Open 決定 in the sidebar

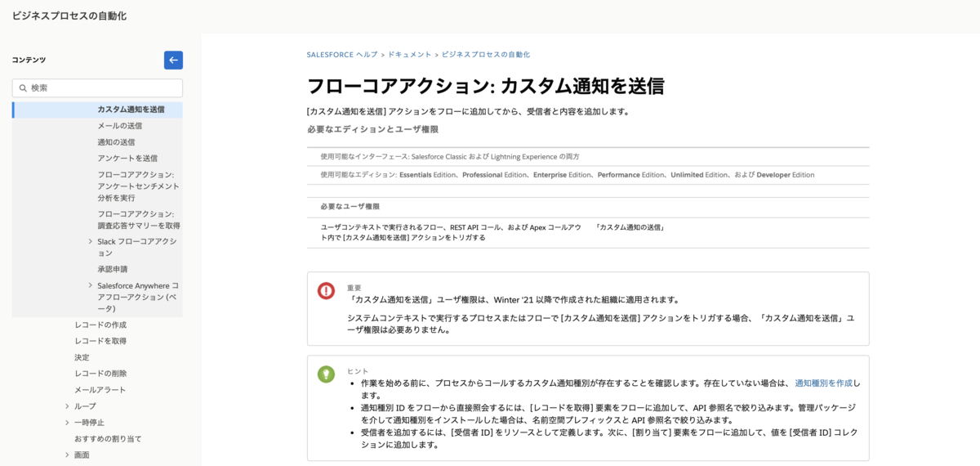(x=82, y=357)
